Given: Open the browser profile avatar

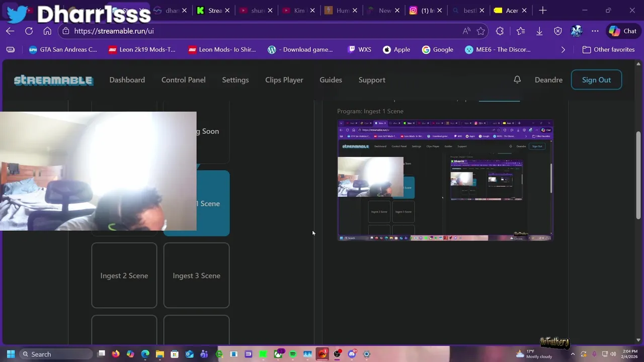Looking at the screenshot, I should click(x=577, y=31).
